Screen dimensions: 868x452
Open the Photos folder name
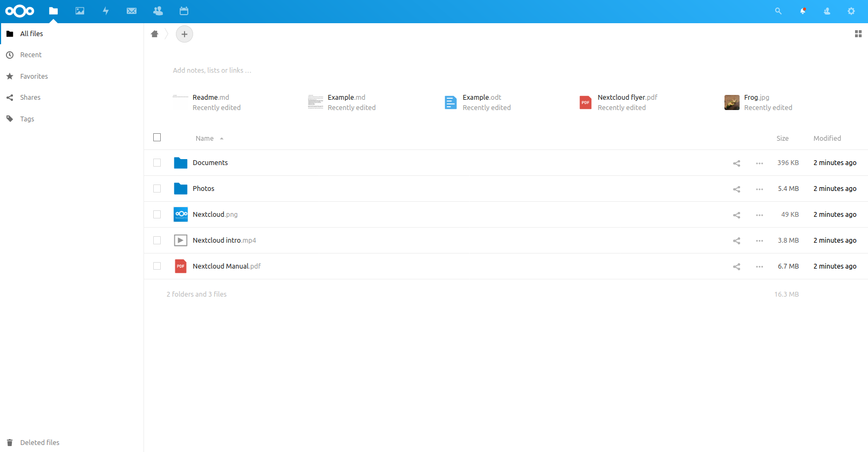[x=203, y=189]
